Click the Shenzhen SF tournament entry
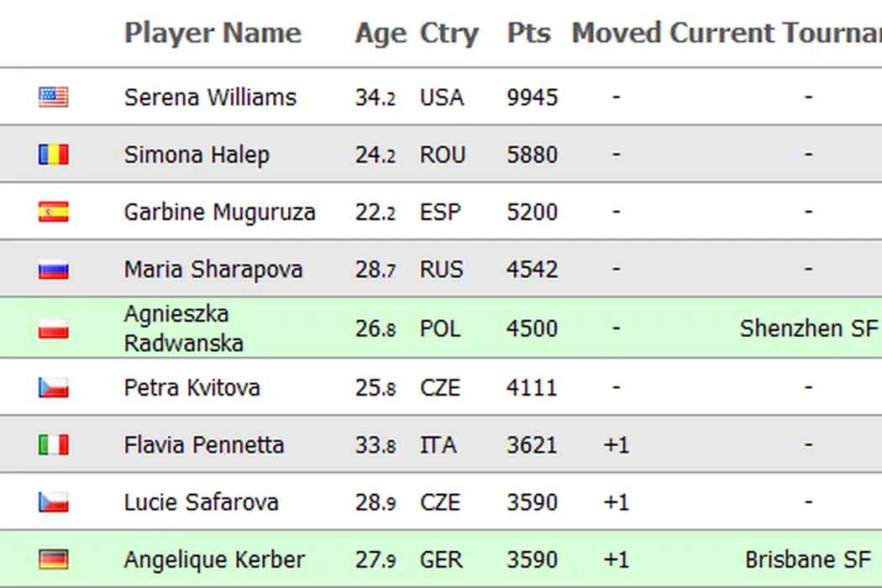Screen dimensions: 882x588 tap(808, 328)
